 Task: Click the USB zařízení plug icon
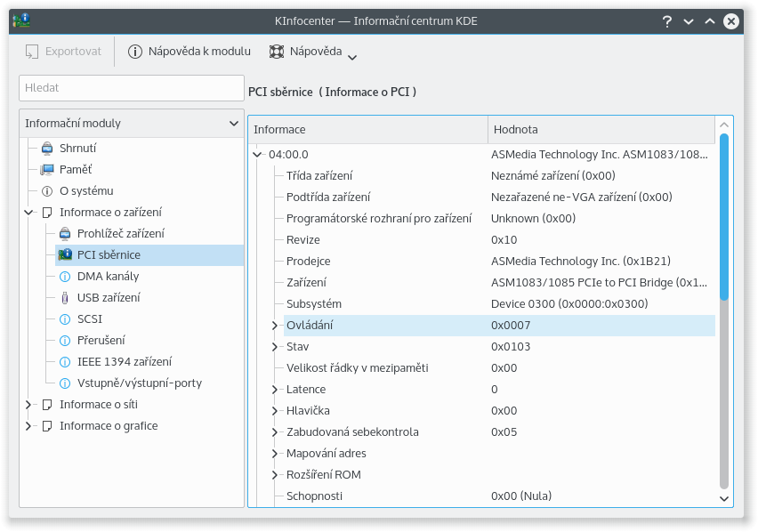click(65, 298)
